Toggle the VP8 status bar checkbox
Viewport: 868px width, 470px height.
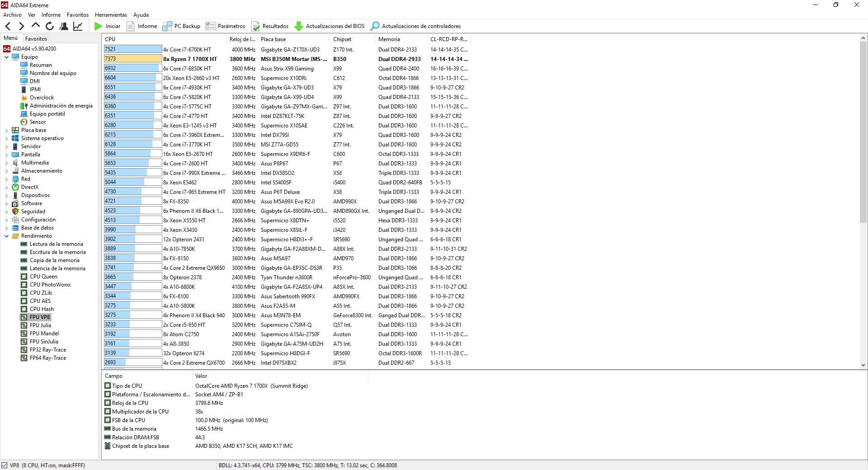[5, 465]
